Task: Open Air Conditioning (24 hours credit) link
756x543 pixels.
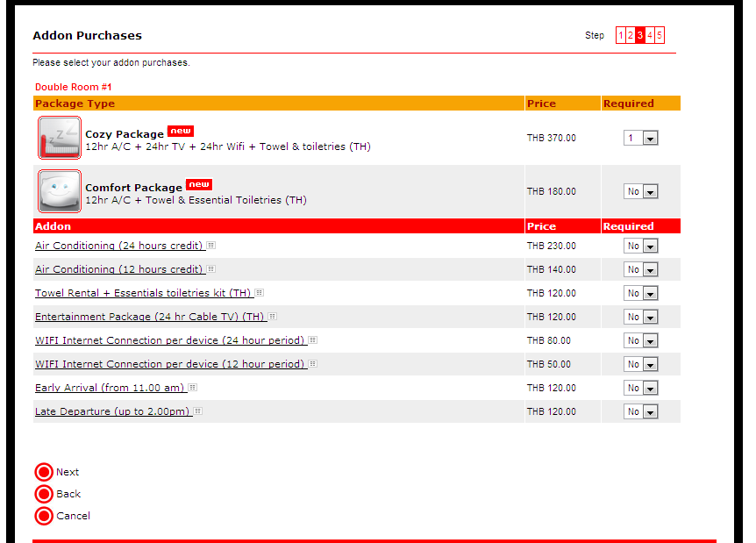Action: pos(118,246)
